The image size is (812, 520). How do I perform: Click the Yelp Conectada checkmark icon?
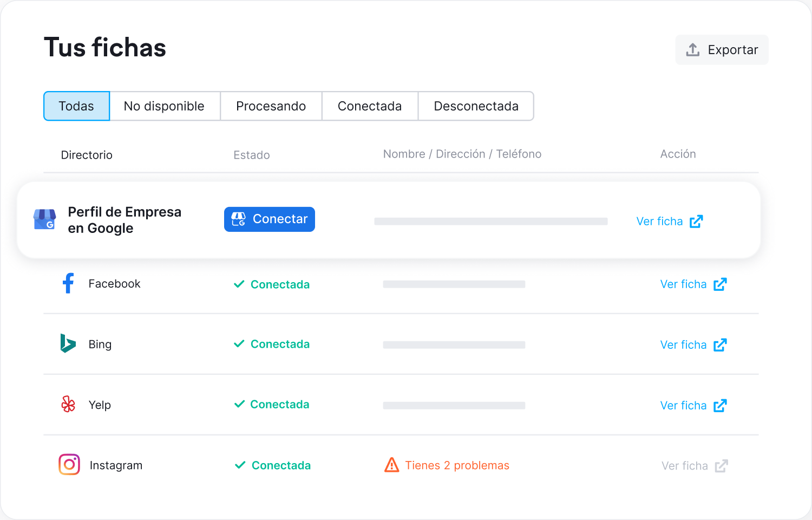tap(239, 404)
